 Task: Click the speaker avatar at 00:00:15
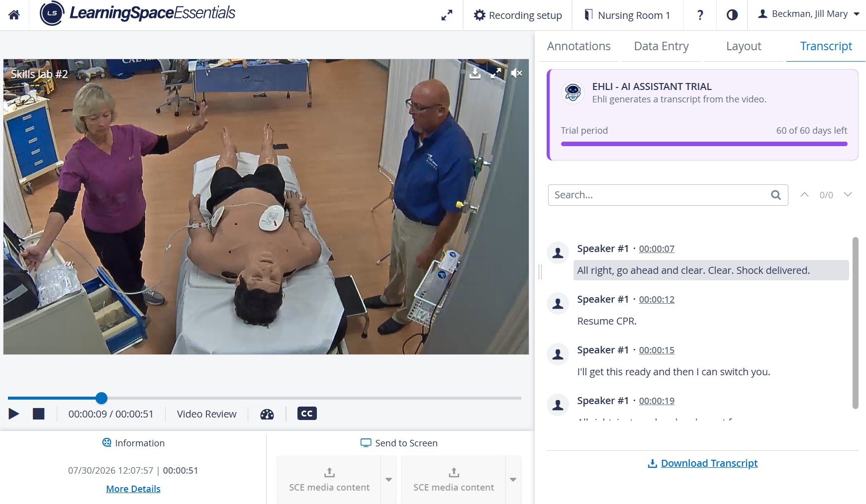558,354
